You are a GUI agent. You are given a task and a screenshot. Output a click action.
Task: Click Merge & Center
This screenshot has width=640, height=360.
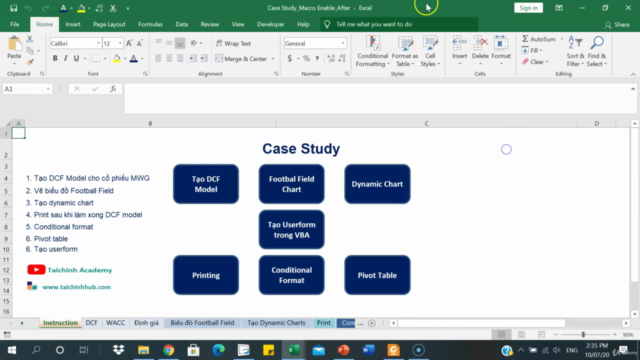[x=241, y=59]
